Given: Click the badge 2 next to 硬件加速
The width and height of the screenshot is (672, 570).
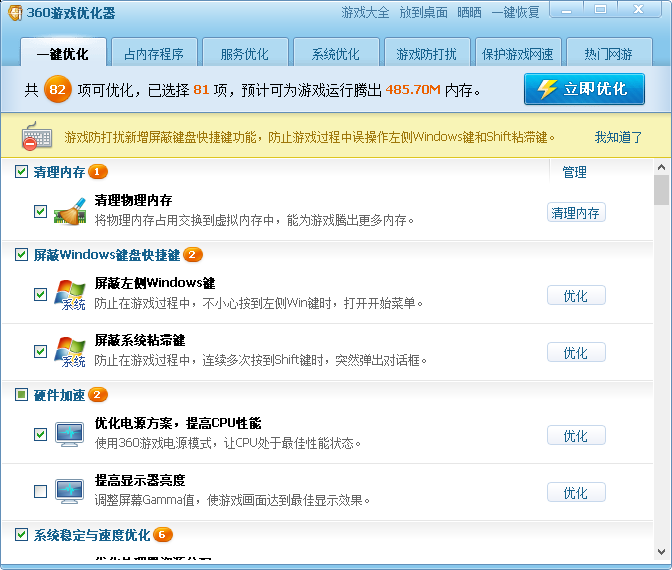Looking at the screenshot, I should (x=98, y=394).
